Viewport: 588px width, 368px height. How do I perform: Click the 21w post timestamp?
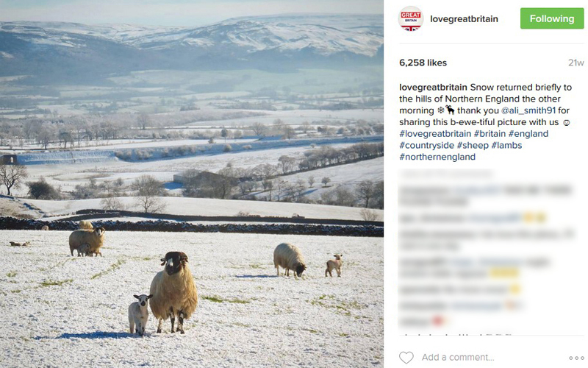tap(576, 63)
